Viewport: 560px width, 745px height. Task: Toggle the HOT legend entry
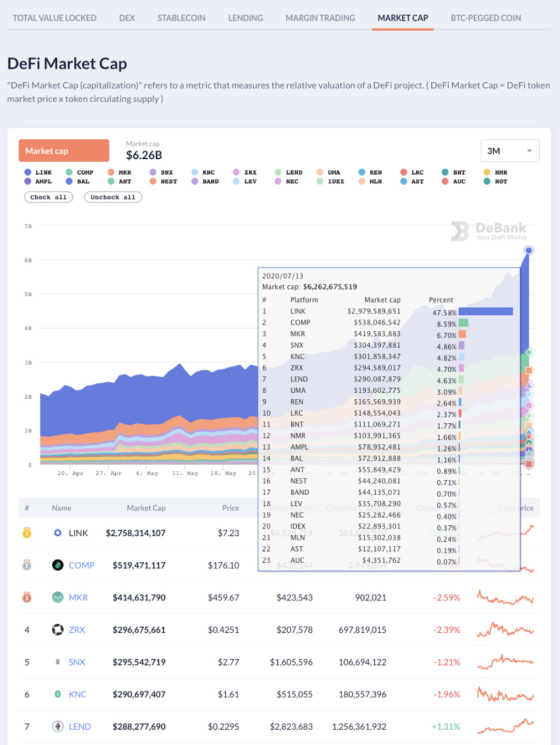[x=495, y=181]
